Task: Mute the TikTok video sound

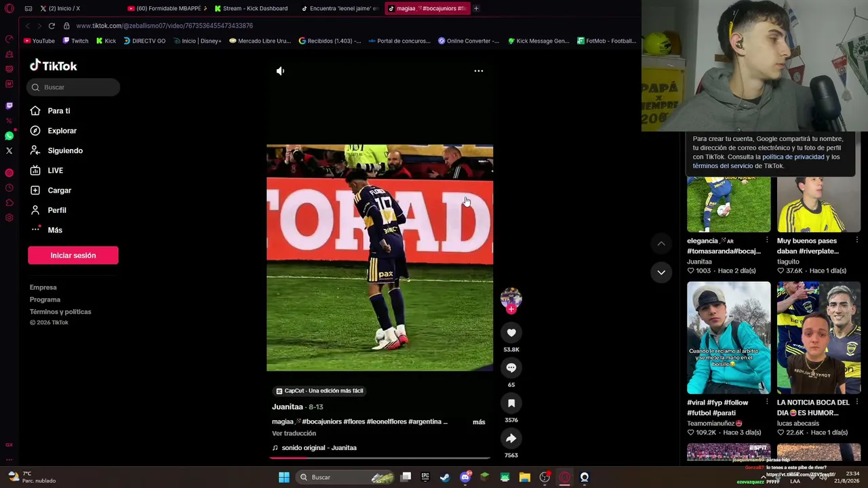Action: (x=280, y=70)
